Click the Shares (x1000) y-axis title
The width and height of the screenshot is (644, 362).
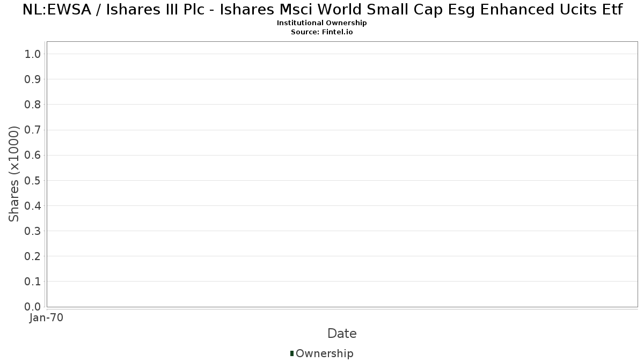point(14,174)
